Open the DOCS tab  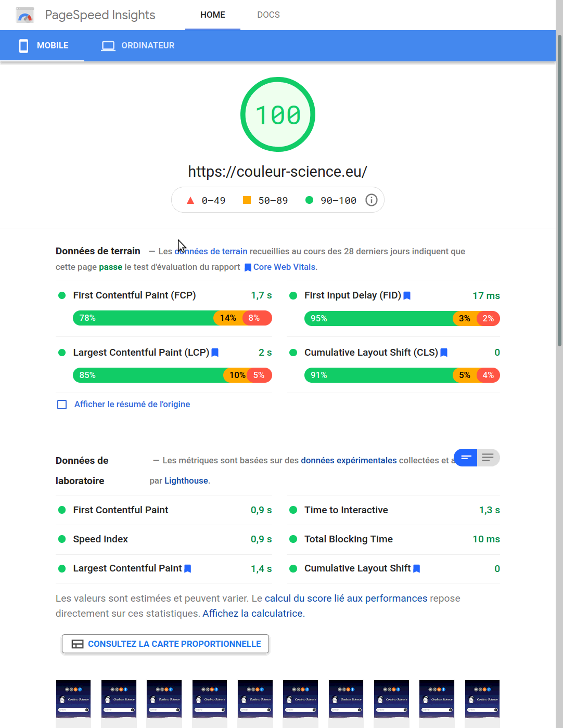click(x=268, y=15)
